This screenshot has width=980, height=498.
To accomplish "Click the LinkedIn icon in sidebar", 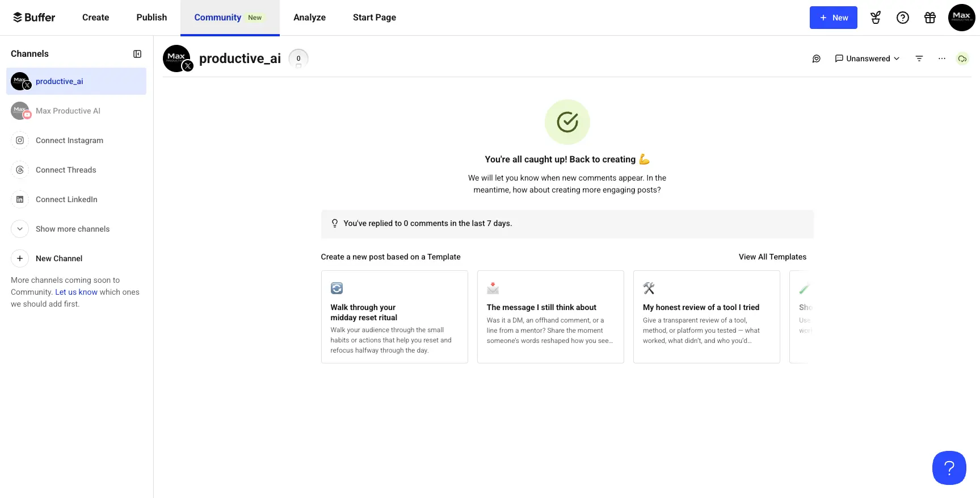I will click(20, 199).
